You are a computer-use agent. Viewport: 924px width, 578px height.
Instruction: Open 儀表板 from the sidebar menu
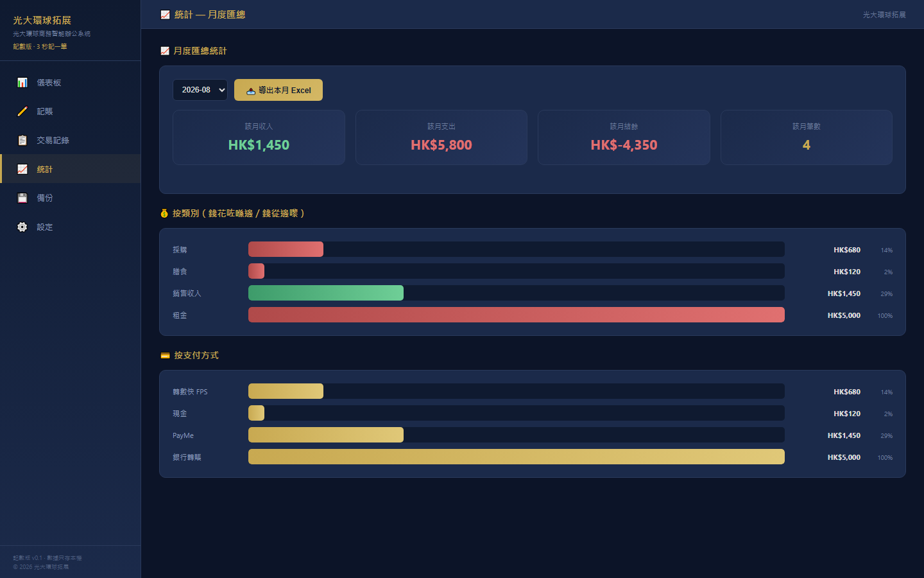(x=71, y=82)
